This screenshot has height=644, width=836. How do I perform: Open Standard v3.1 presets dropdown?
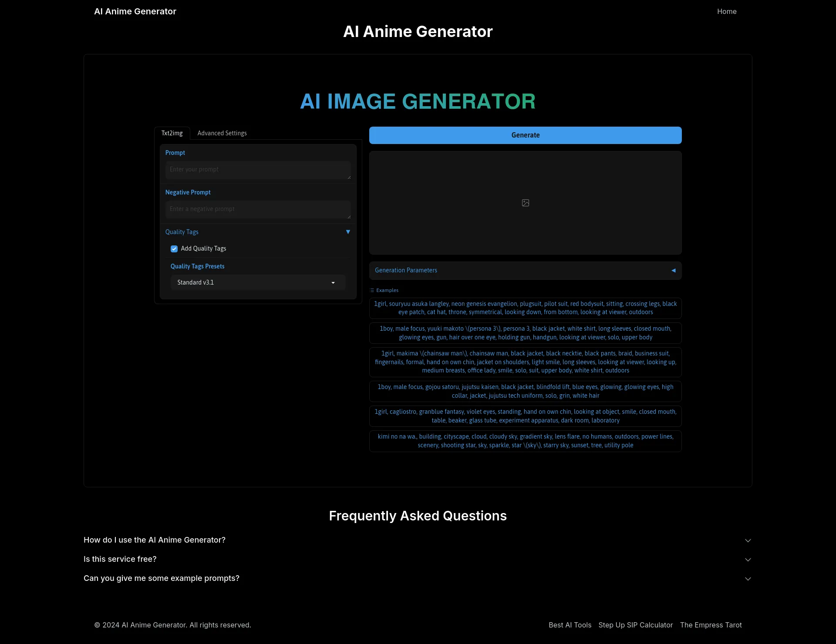pos(259,282)
